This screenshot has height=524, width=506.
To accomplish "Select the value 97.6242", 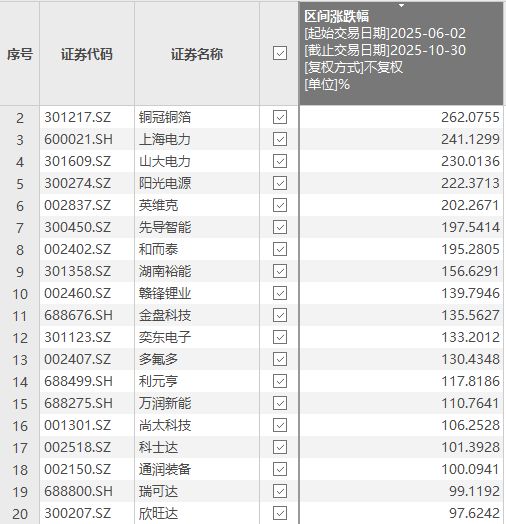I will (474, 513).
